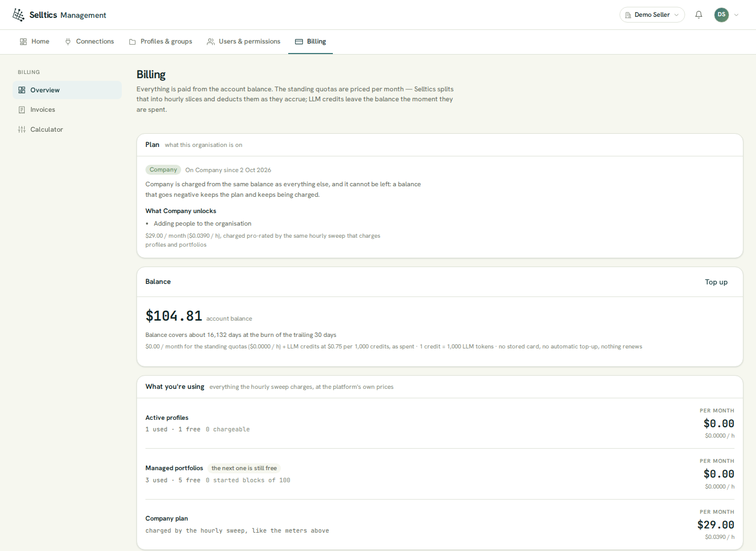Click the Users & permissions people icon
The width and height of the screenshot is (756, 551).
(x=211, y=41)
